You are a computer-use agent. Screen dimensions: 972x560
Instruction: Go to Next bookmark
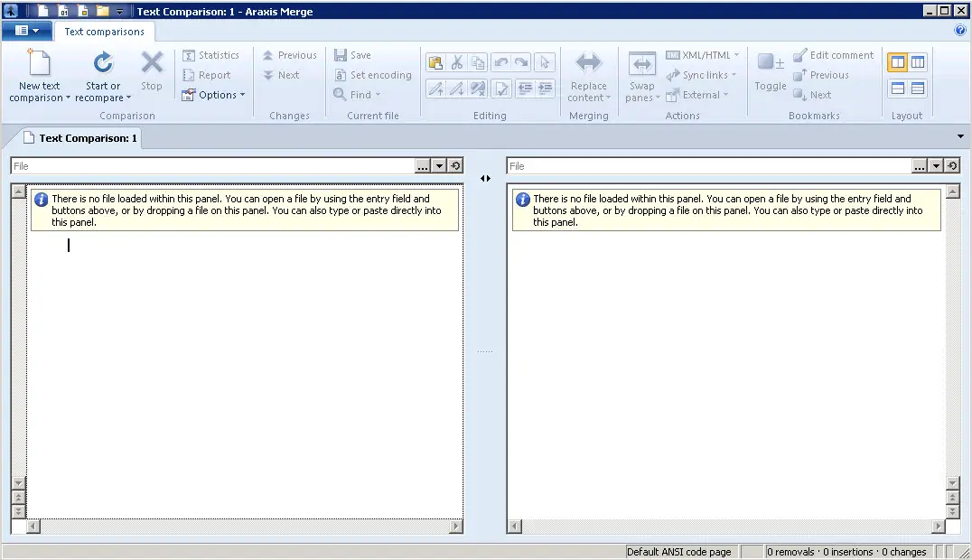tap(812, 95)
